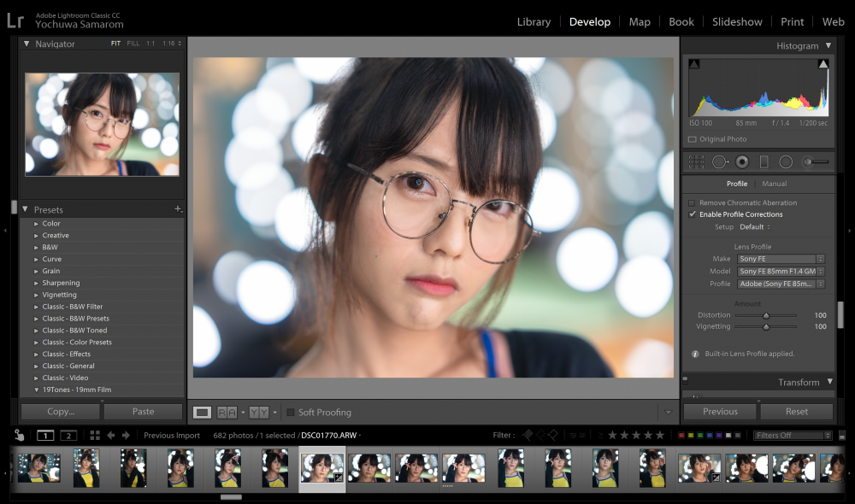The height and width of the screenshot is (504, 855).
Task: Open the Filters Off dropdown
Action: pos(793,436)
